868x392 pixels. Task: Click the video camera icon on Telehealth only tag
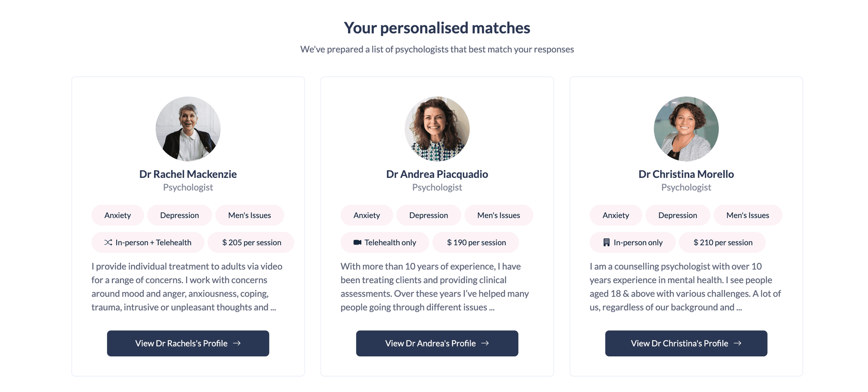coord(357,242)
